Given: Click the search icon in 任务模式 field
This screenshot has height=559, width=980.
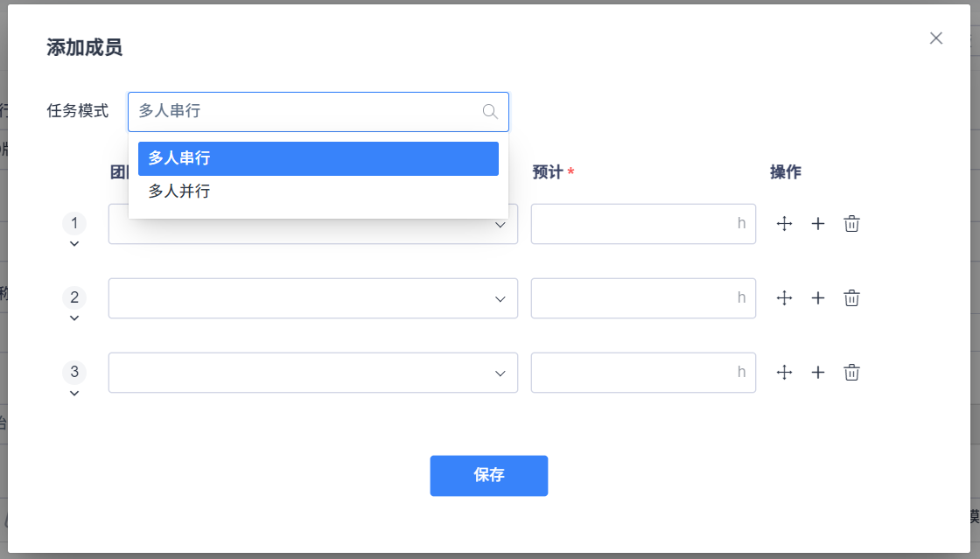Looking at the screenshot, I should [x=490, y=112].
